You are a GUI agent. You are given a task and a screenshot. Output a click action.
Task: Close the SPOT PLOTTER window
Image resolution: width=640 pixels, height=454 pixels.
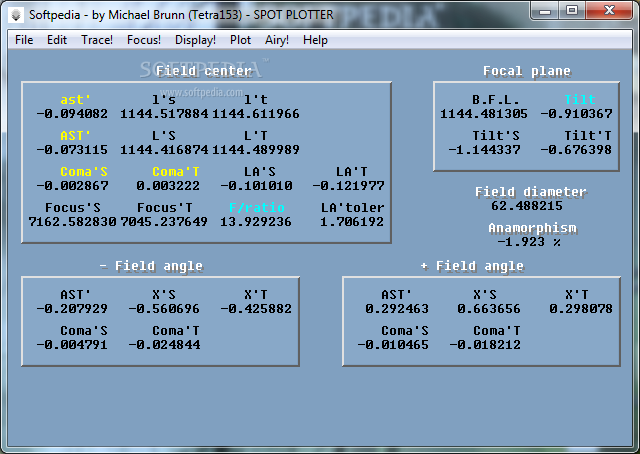tap(609, 11)
